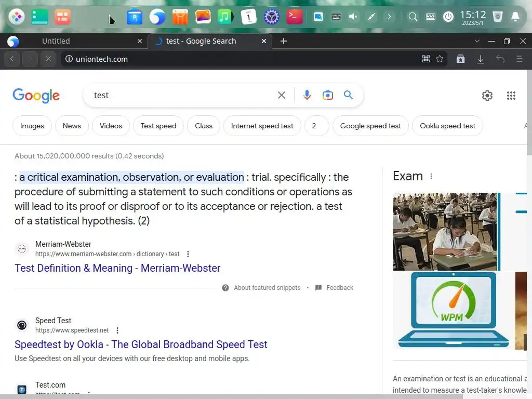Open multitasking view from the dock
Image resolution: width=532 pixels, height=399 pixels.
[62, 17]
